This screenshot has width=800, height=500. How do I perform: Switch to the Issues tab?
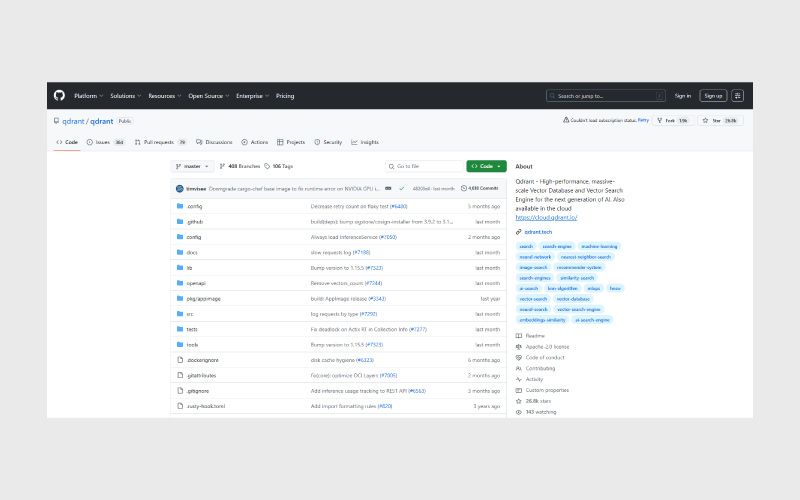click(105, 142)
